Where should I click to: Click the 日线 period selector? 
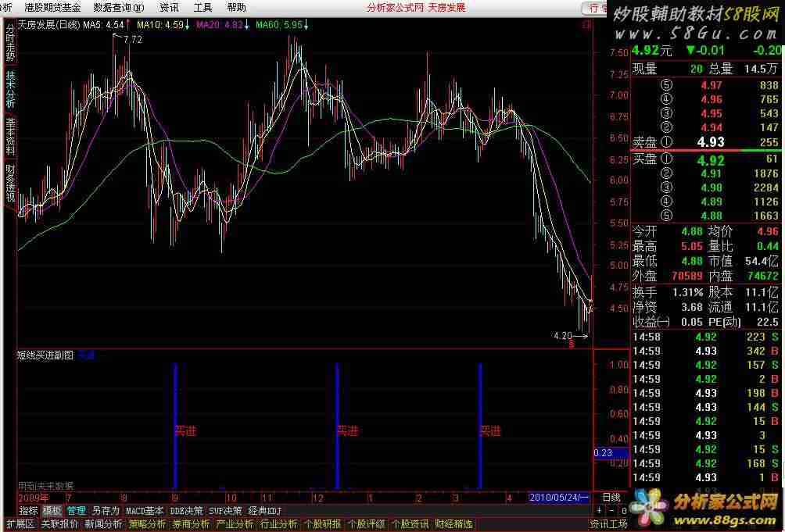click(611, 498)
